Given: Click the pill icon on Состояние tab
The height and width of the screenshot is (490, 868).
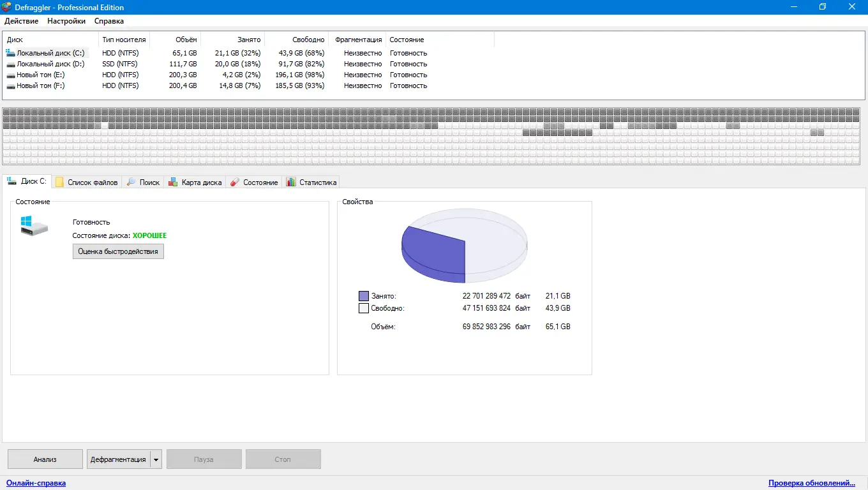Looking at the screenshot, I should (x=235, y=182).
